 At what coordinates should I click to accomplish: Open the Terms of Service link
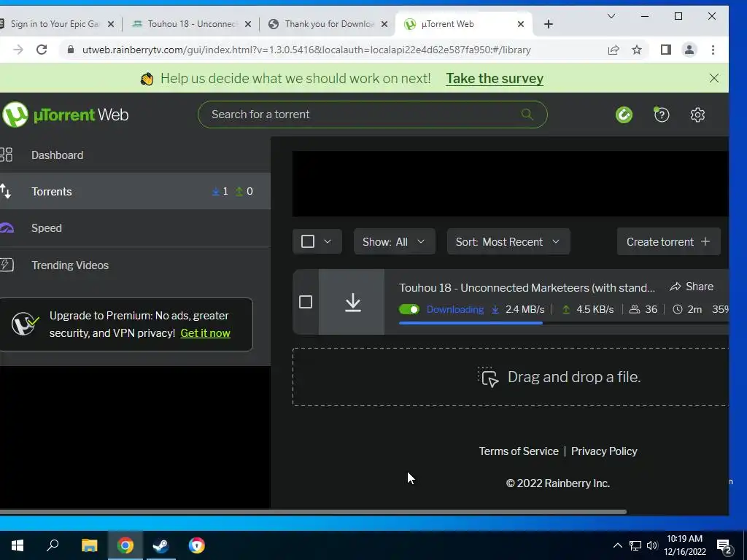click(519, 451)
